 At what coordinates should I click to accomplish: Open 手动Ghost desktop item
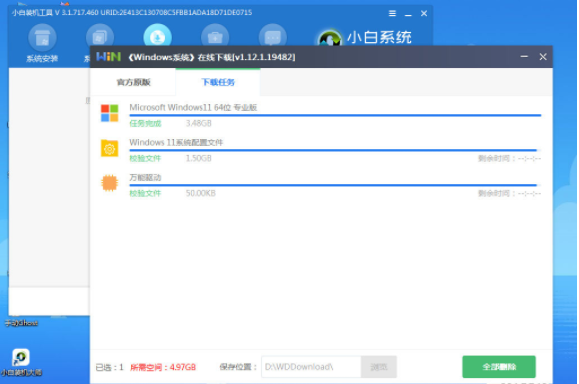click(21, 323)
